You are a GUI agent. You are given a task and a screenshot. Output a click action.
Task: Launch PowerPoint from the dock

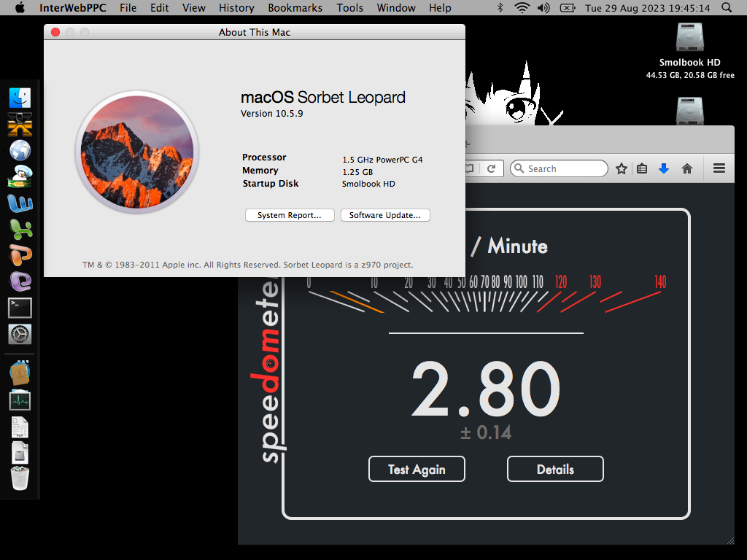coord(20,254)
